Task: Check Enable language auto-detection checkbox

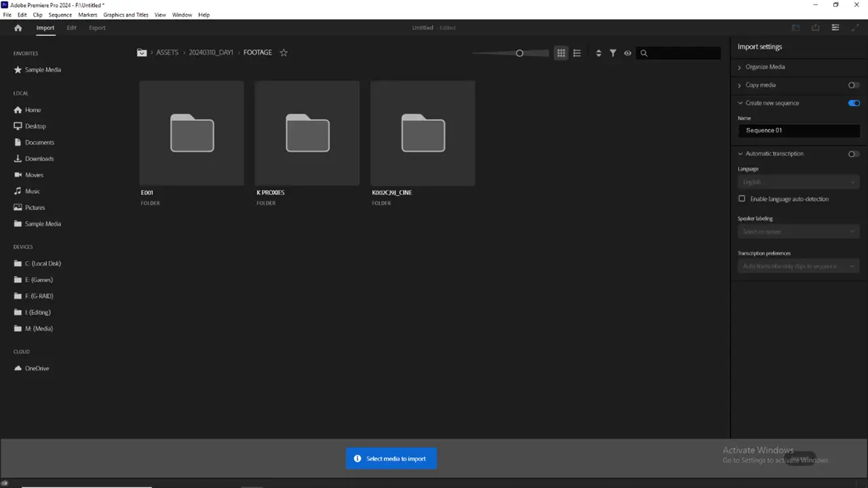Action: pyautogui.click(x=742, y=199)
